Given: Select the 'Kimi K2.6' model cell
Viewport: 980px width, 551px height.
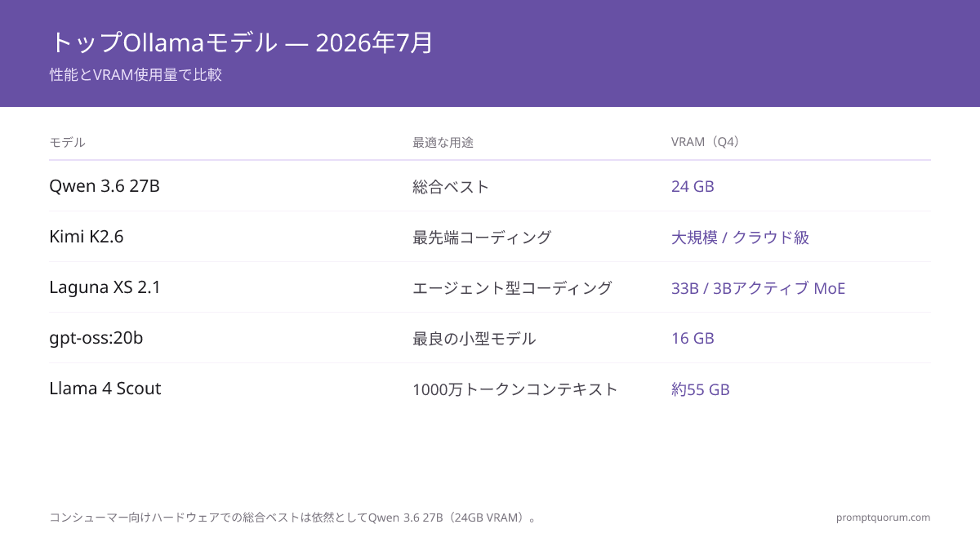Looking at the screenshot, I should click(87, 237).
